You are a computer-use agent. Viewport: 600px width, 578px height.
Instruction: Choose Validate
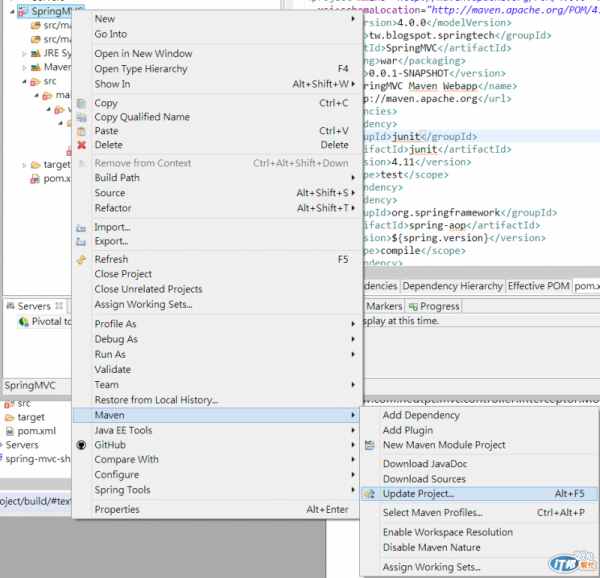click(x=215, y=370)
